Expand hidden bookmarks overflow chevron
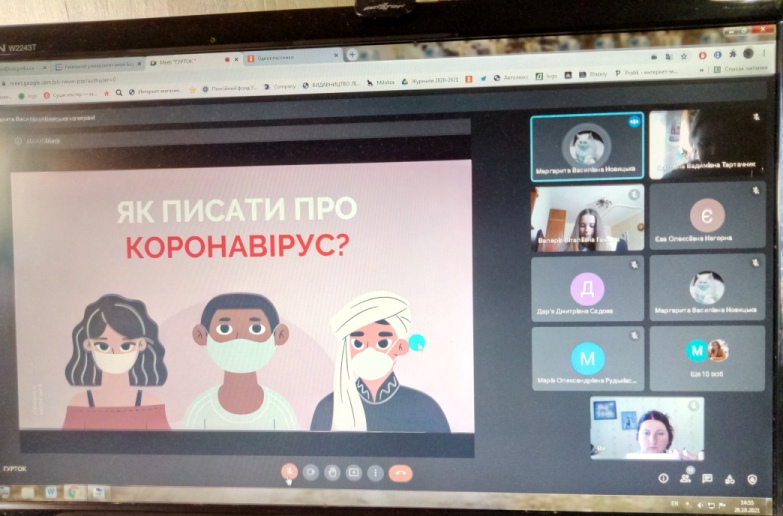The image size is (783, 516). (702, 70)
